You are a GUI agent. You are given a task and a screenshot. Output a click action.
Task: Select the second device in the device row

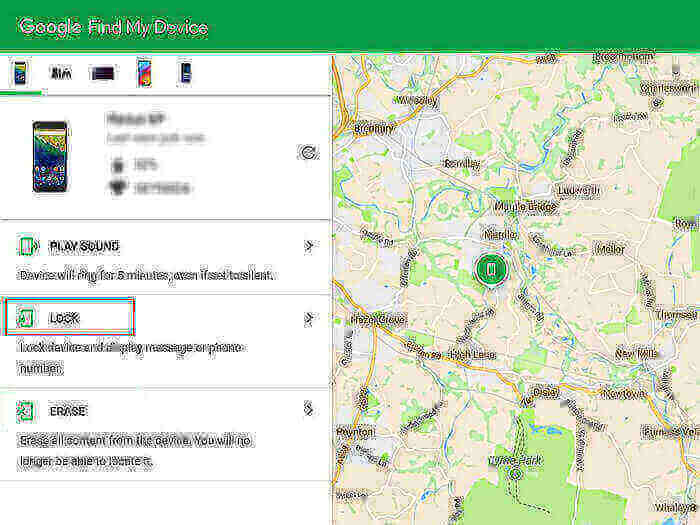coord(61,72)
